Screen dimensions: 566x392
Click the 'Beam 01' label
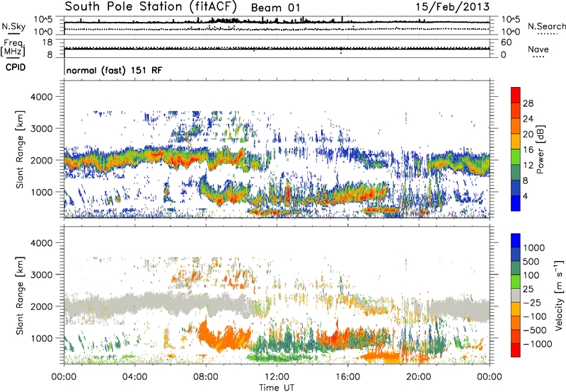[x=275, y=8]
